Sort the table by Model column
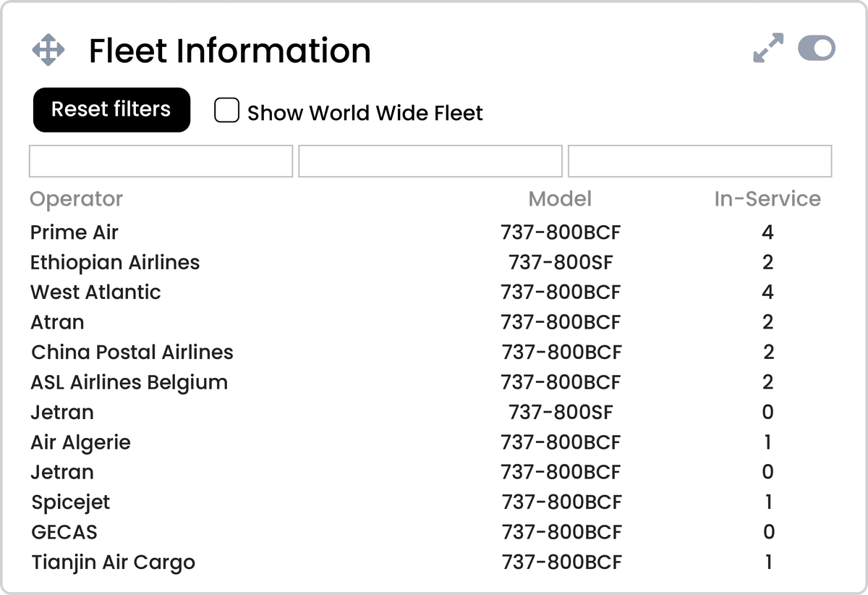The height and width of the screenshot is (595, 868). (560, 198)
